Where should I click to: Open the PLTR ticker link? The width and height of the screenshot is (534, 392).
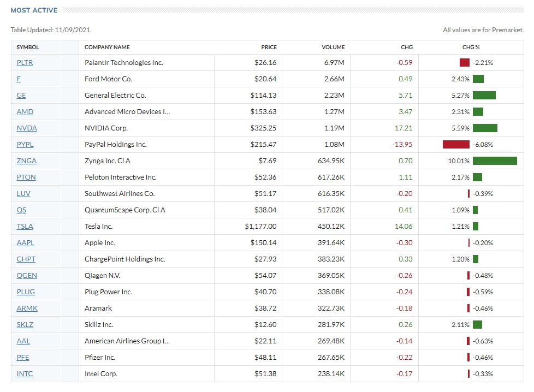(x=25, y=63)
